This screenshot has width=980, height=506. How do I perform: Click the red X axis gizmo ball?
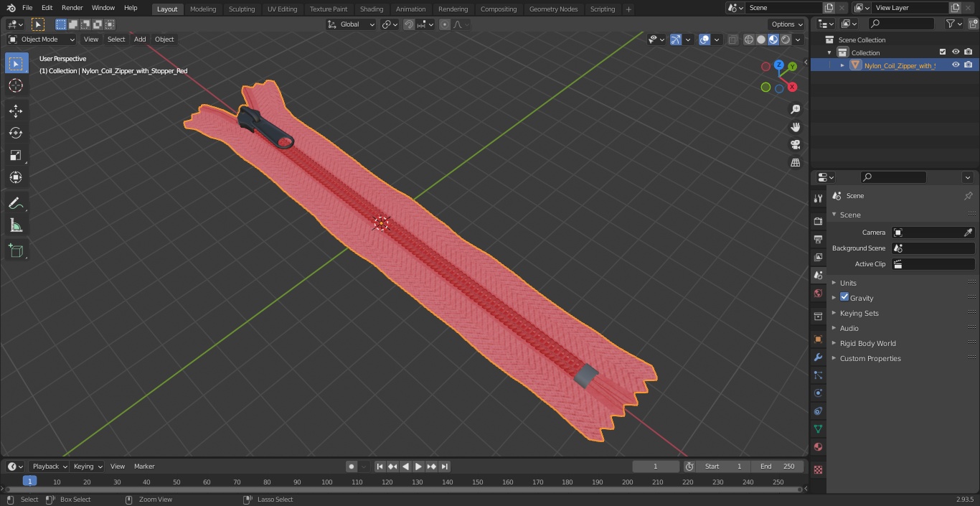tap(792, 87)
